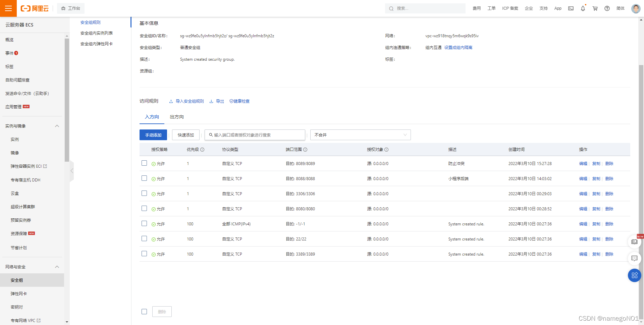Select checkbox for port 3306/3306 rule

[x=144, y=193]
